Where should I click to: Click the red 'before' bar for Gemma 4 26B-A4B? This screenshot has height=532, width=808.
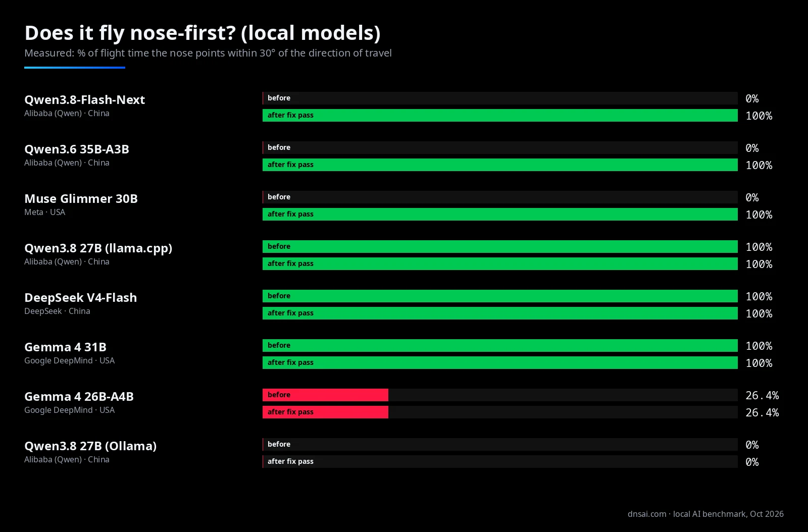click(325, 395)
